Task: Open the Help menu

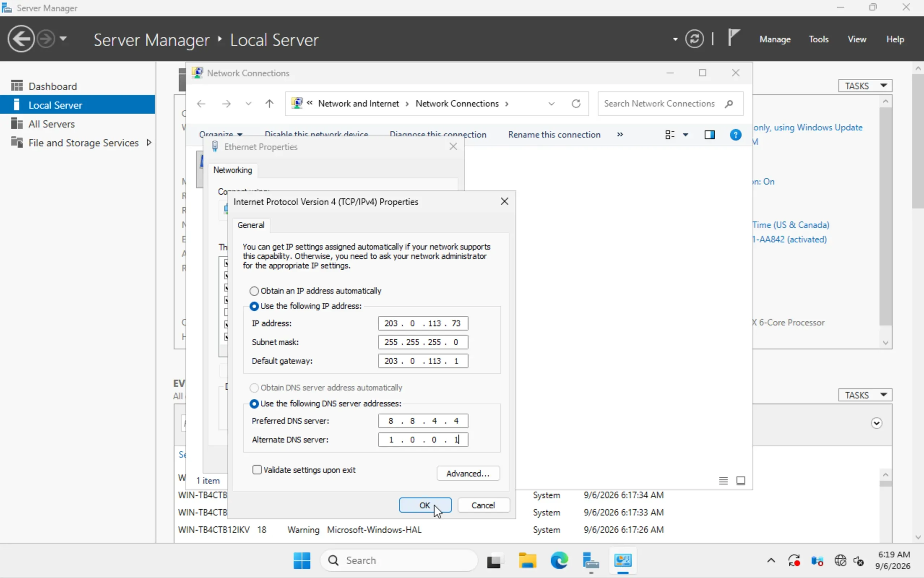Action: click(895, 39)
